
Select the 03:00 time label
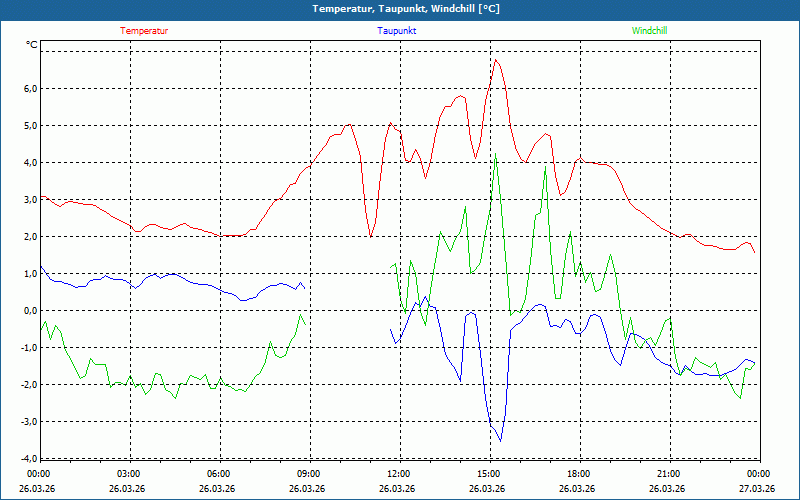(x=129, y=474)
